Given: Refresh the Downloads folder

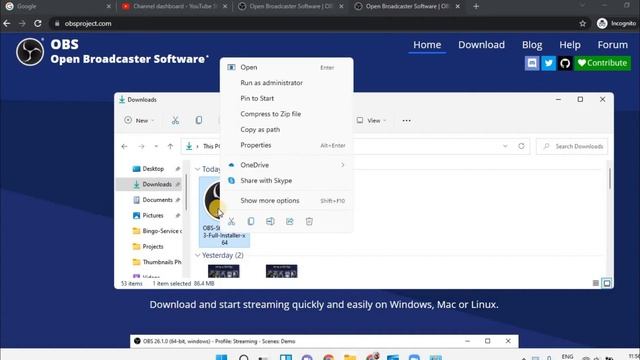Looking at the screenshot, I should (521, 146).
